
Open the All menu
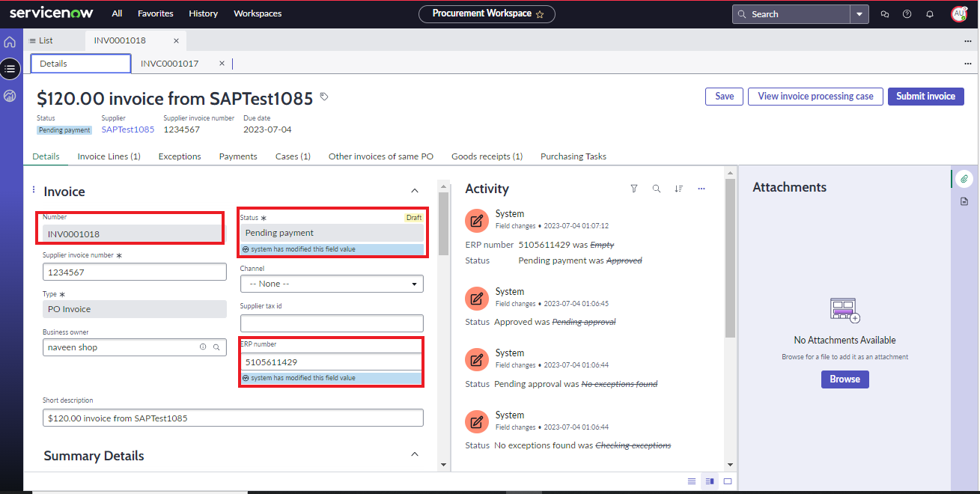[117, 13]
